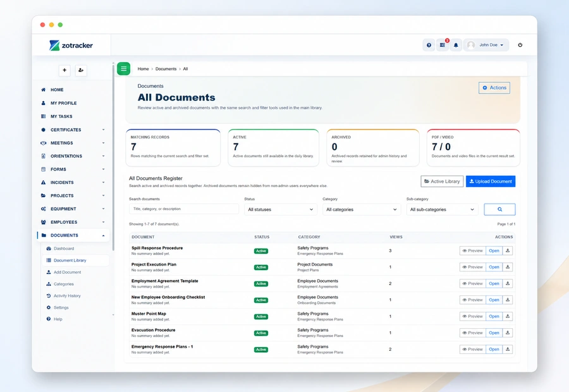Open the All sub-categories dropdown
This screenshot has width=569, height=392.
point(442,209)
